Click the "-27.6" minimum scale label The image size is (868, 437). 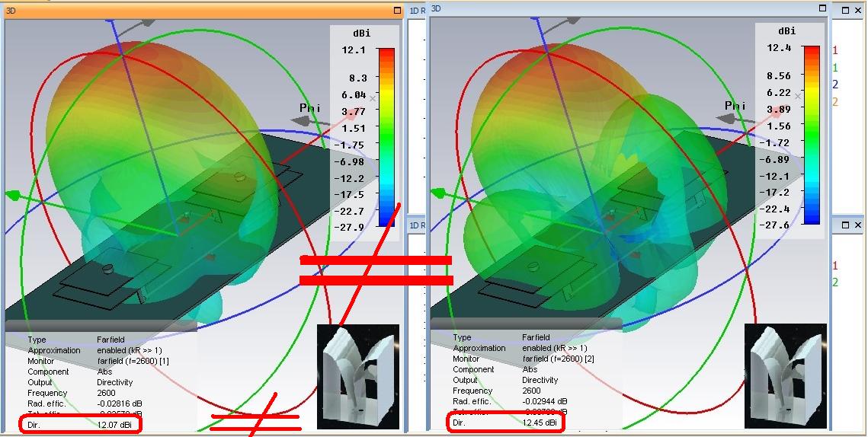[x=774, y=225]
